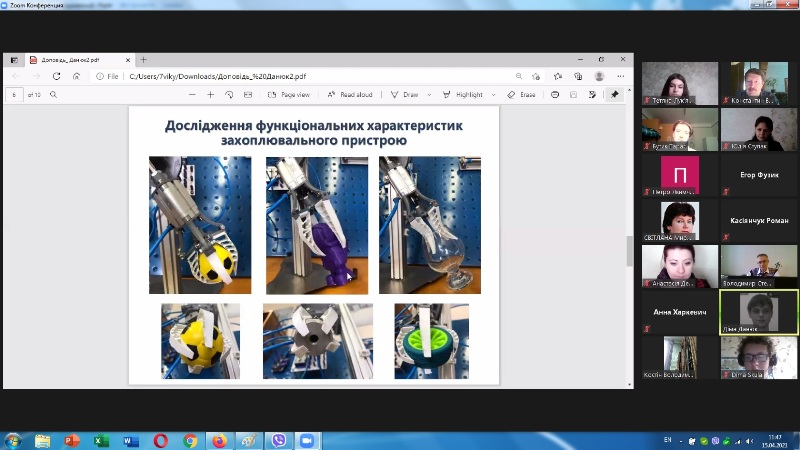
Task: Click the print PDF icon
Action: pos(555,95)
